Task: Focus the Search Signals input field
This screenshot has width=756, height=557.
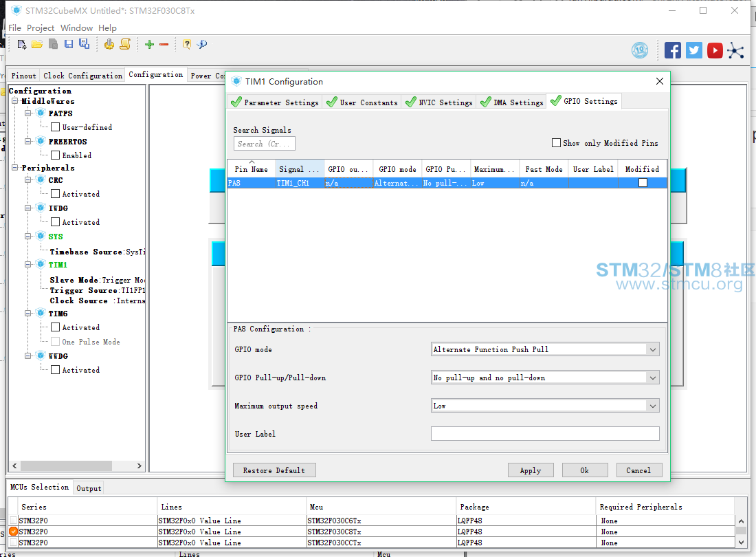Action: pyautogui.click(x=264, y=144)
